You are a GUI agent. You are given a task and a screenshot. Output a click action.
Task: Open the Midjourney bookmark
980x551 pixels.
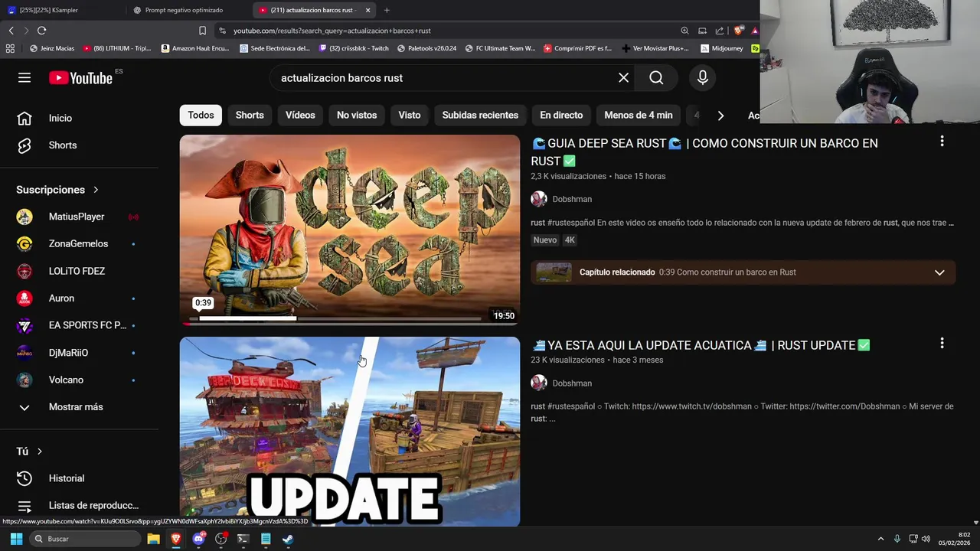click(x=721, y=48)
